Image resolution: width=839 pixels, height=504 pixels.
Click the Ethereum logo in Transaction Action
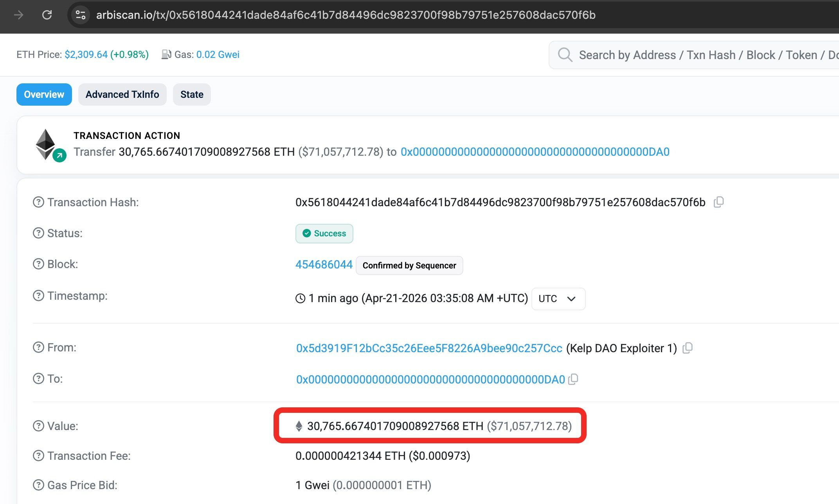click(46, 144)
